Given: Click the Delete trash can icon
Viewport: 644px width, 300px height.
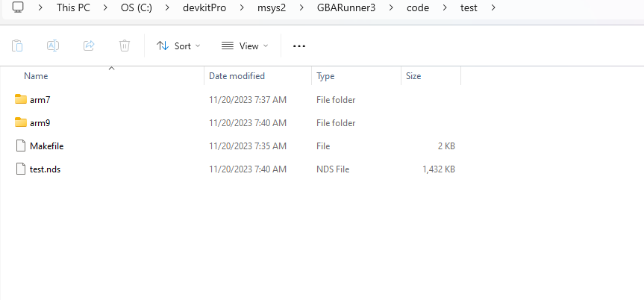Looking at the screenshot, I should (125, 46).
